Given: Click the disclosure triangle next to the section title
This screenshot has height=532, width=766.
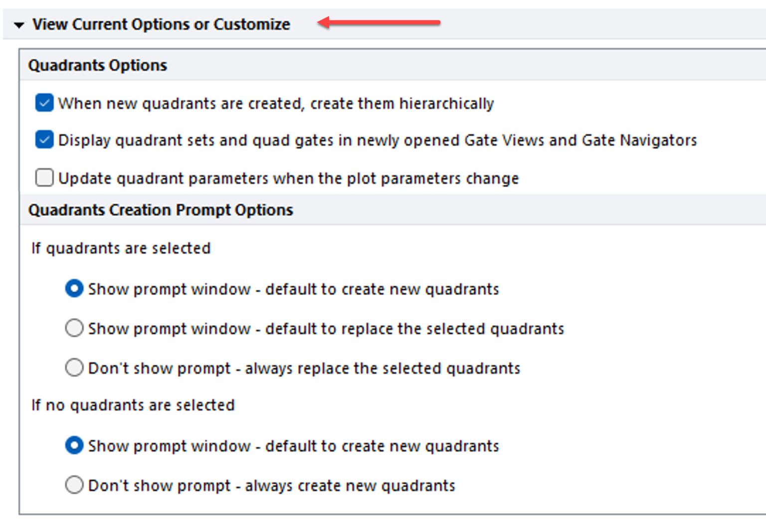Looking at the screenshot, I should coord(18,24).
